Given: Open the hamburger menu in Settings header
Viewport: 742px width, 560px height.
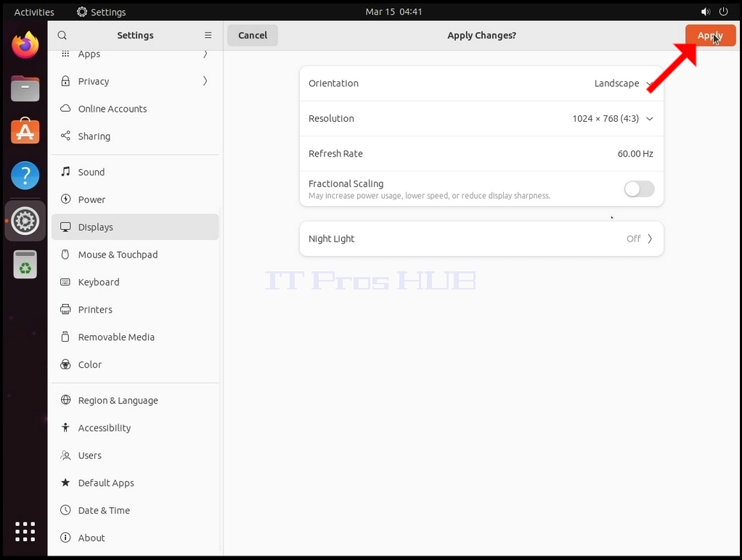Looking at the screenshot, I should (208, 36).
